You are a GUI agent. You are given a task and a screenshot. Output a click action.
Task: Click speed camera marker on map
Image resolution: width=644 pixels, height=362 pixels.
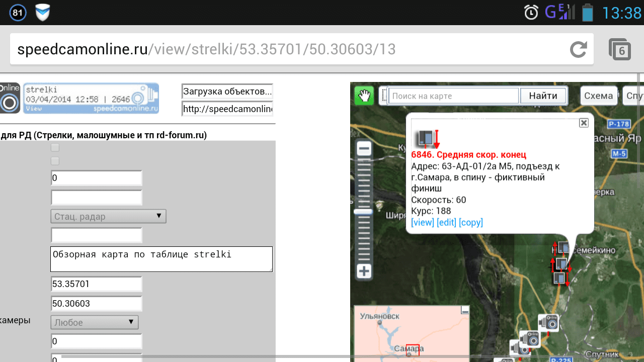click(549, 322)
